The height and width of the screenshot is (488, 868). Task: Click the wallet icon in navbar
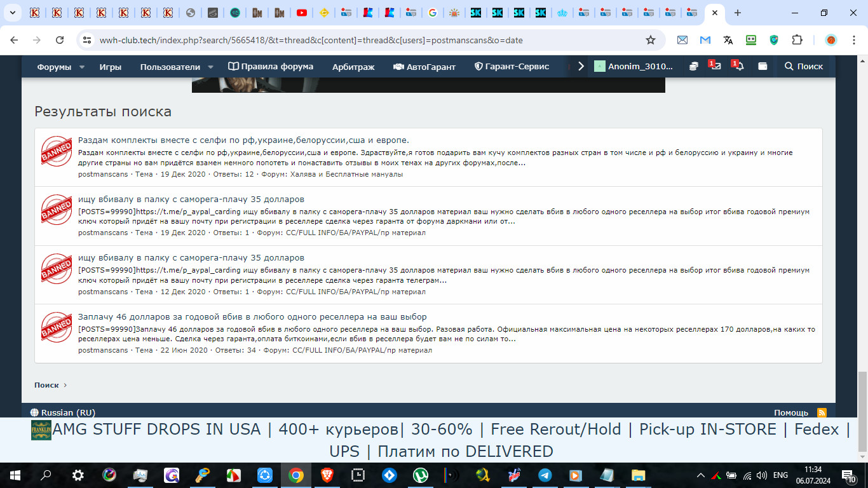tap(763, 66)
